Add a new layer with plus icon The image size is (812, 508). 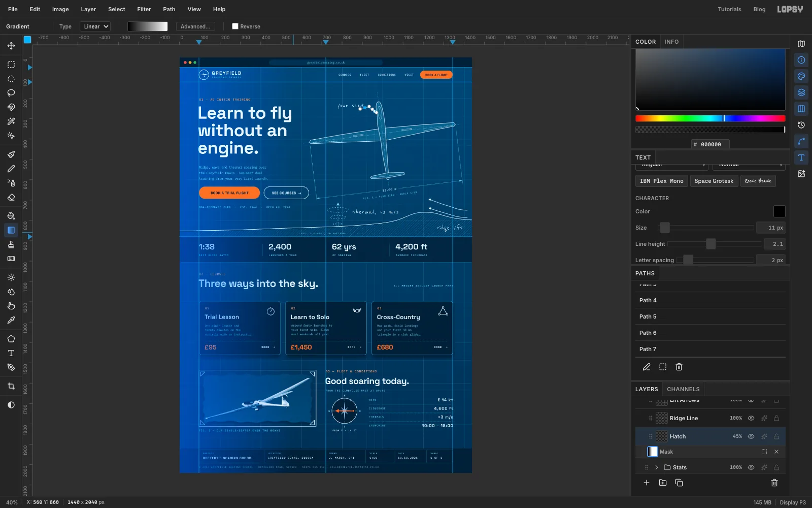pos(647,483)
